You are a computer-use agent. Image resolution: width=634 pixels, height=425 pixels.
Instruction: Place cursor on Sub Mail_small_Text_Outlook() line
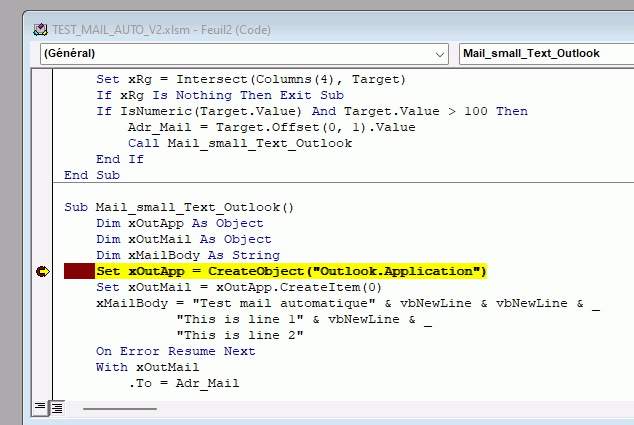pos(180,207)
